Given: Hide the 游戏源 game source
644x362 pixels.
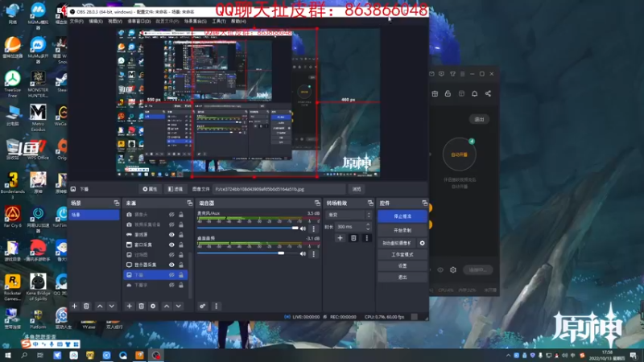Looking at the screenshot, I should [171, 235].
